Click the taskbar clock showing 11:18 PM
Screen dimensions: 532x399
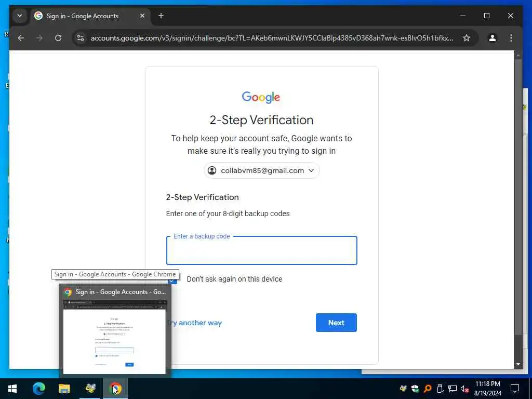pos(487,389)
